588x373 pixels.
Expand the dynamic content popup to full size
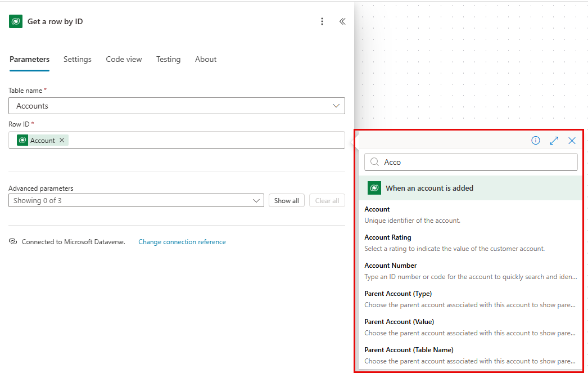pos(554,140)
